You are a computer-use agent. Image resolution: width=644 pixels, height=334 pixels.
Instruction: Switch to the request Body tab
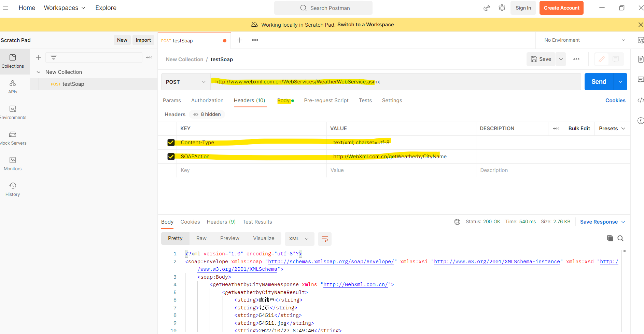283,101
